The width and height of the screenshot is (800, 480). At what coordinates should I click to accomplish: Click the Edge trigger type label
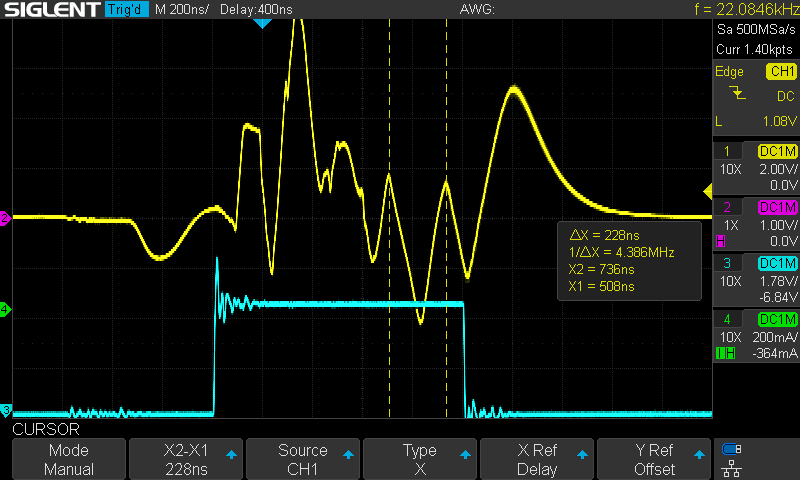(729, 71)
